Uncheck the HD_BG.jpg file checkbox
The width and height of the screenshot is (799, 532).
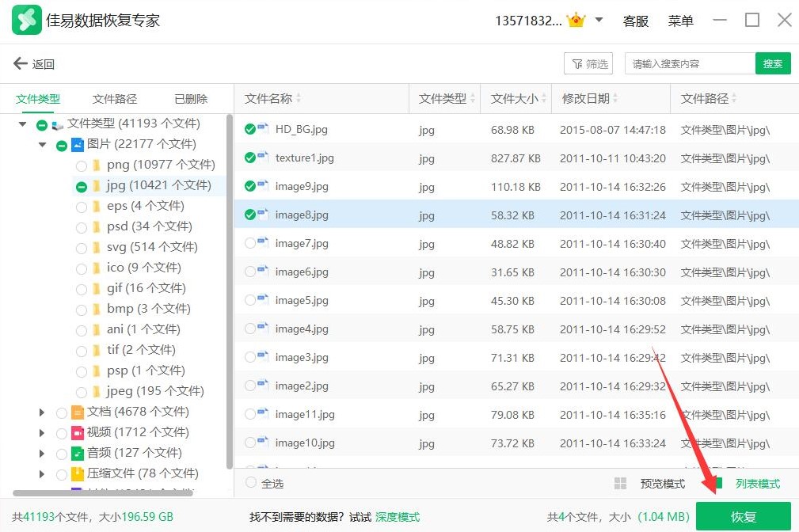250,129
